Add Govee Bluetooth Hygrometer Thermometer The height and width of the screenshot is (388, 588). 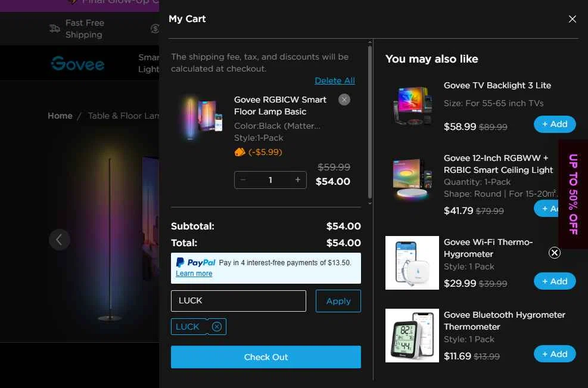point(554,354)
